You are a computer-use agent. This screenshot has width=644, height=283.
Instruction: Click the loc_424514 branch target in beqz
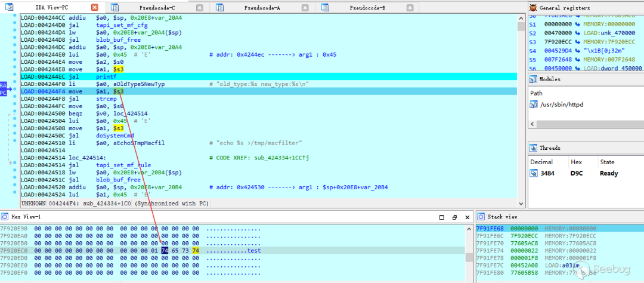click(x=132, y=113)
